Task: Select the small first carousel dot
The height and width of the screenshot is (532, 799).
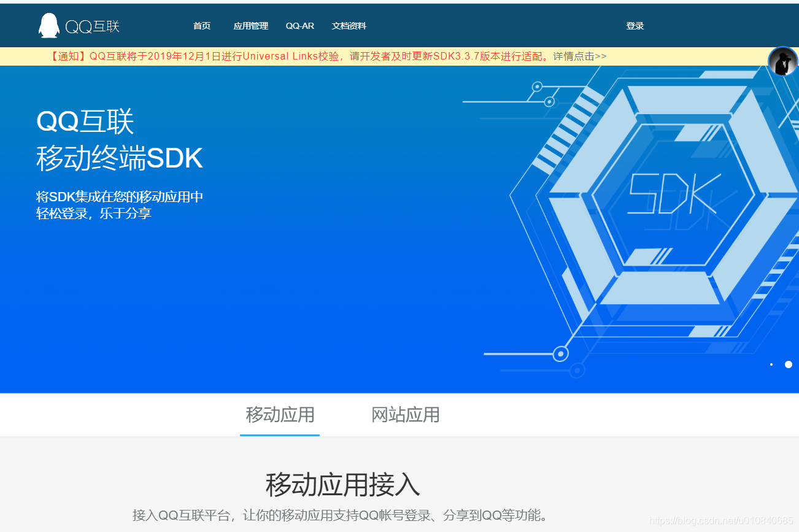Action: click(771, 364)
